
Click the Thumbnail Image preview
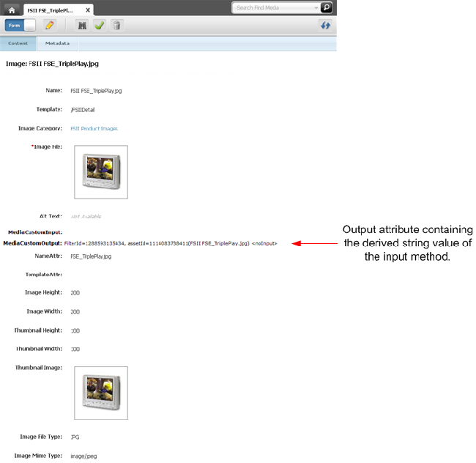101,393
